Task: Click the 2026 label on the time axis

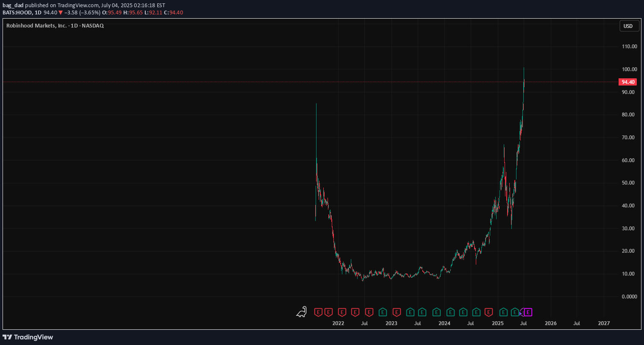Action: coord(551,323)
